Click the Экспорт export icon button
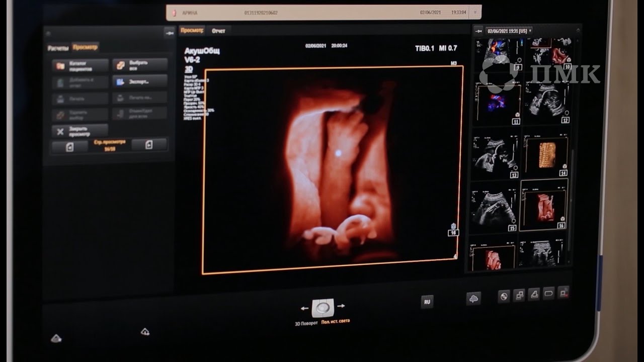The width and height of the screenshot is (644, 362). [140, 81]
